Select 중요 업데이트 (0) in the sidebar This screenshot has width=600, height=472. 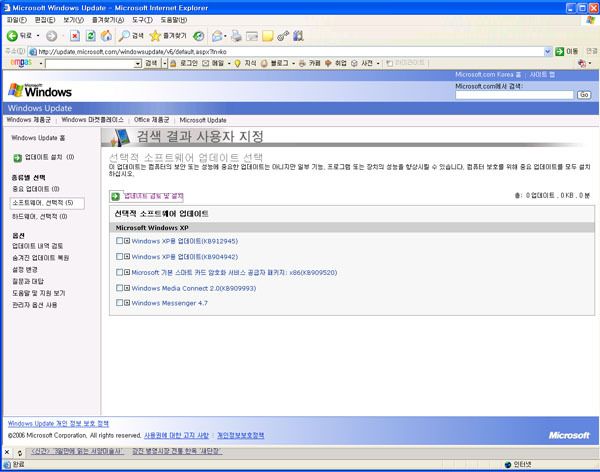tap(36, 189)
